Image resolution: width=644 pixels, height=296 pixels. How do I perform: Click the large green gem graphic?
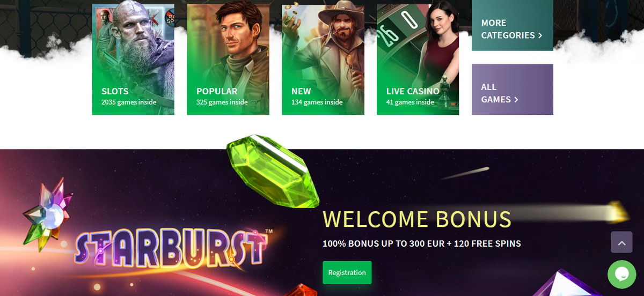273,172
